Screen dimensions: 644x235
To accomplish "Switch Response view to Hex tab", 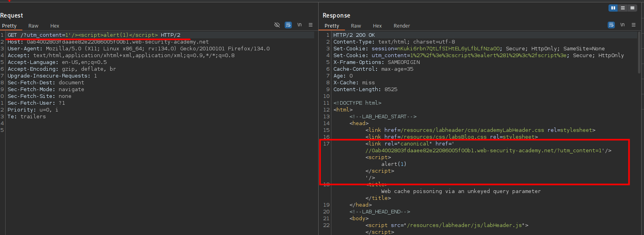I will tap(377, 26).
